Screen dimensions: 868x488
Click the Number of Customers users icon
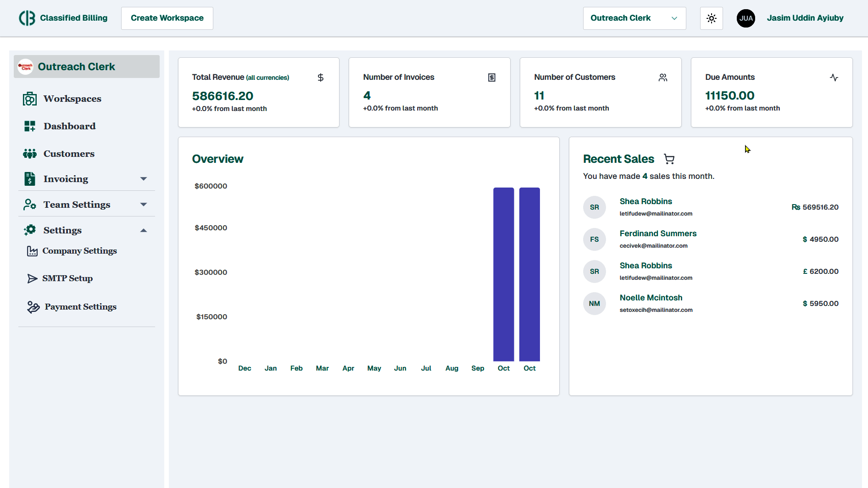[662, 77]
